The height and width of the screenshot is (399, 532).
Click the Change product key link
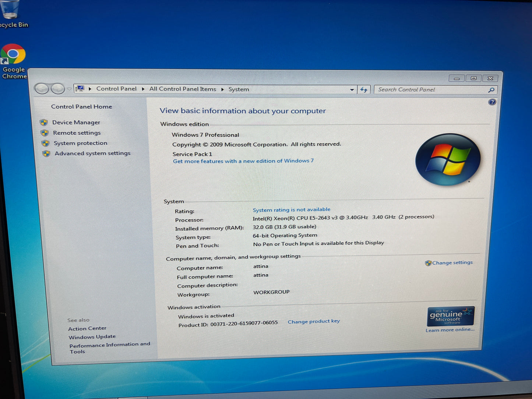pos(314,321)
